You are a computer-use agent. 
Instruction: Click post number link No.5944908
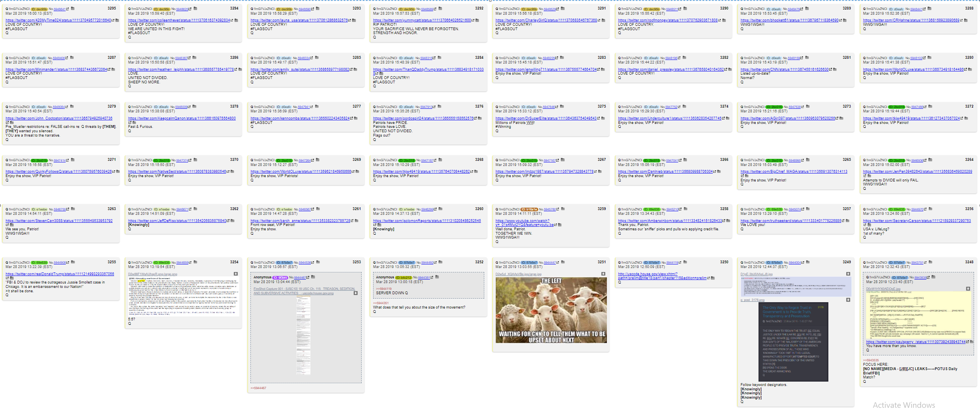pos(60,263)
